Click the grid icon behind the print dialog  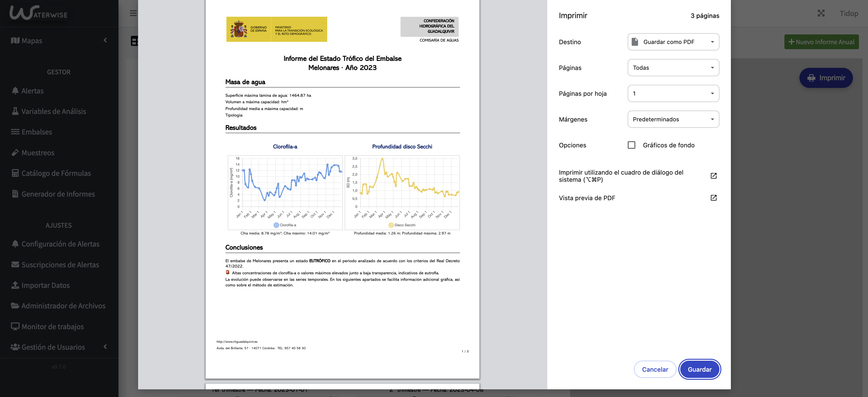(134, 41)
